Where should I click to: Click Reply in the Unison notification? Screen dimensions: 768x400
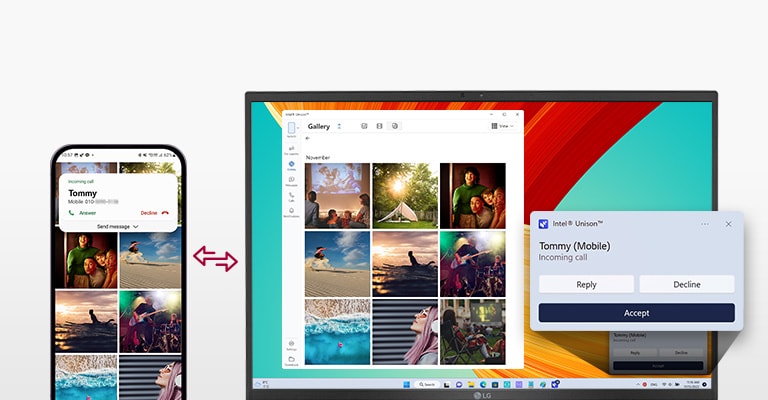(586, 284)
